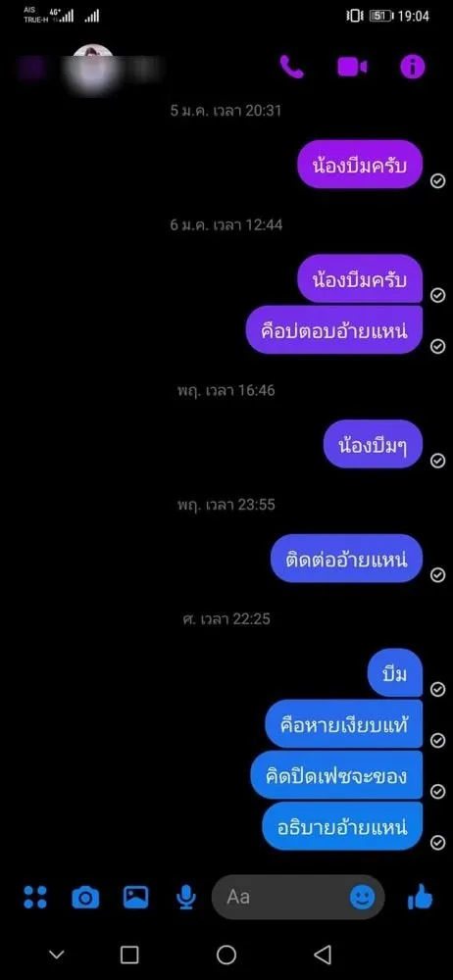Tap the Android home circle button
The width and height of the screenshot is (453, 980).
point(226,955)
